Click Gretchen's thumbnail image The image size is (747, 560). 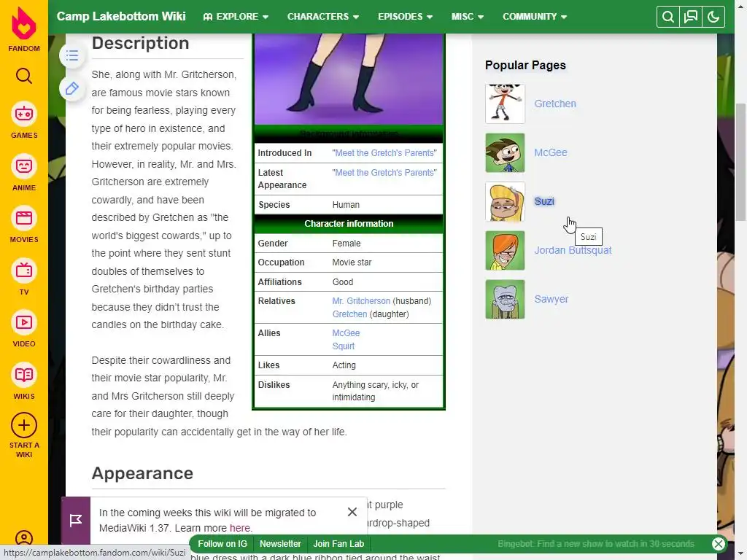pos(505,104)
